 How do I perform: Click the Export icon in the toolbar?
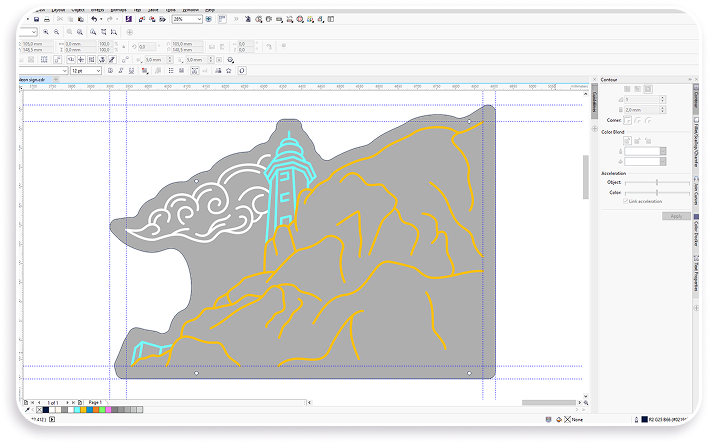152,19
